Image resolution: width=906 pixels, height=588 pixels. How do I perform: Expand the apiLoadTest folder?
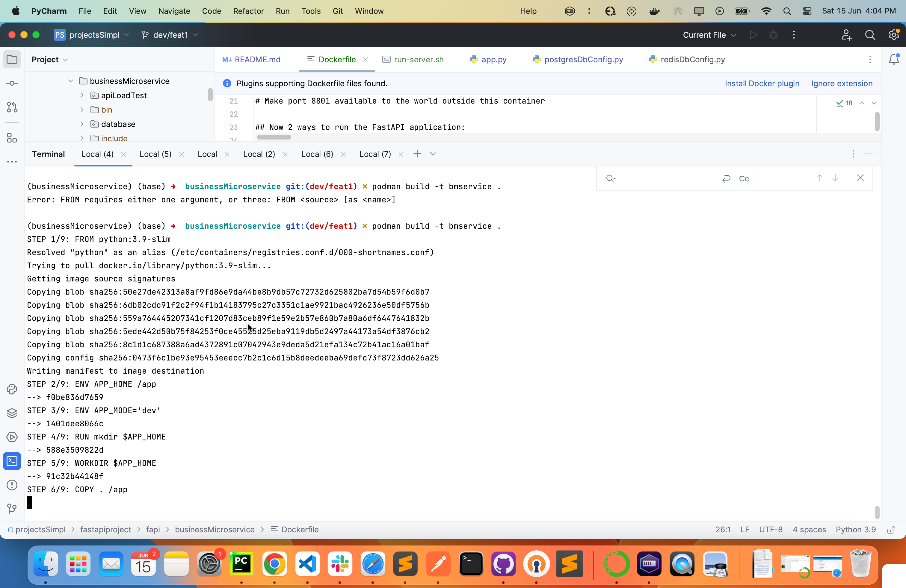(82, 96)
